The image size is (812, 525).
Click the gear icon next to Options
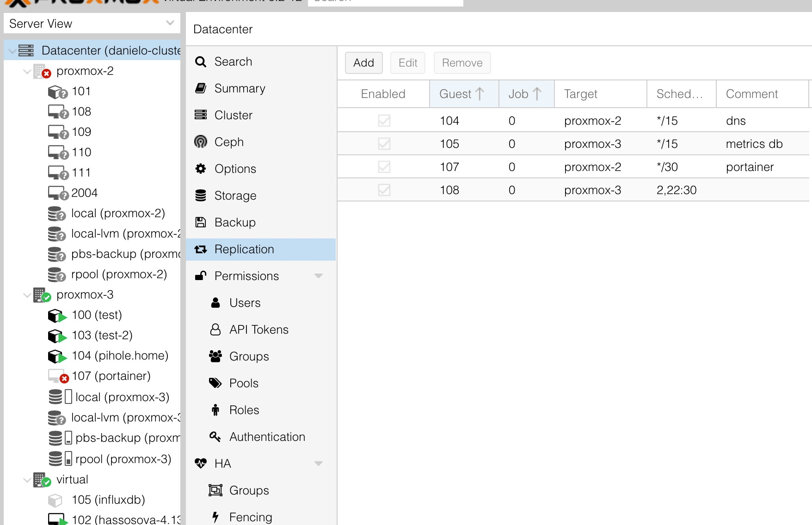[201, 169]
